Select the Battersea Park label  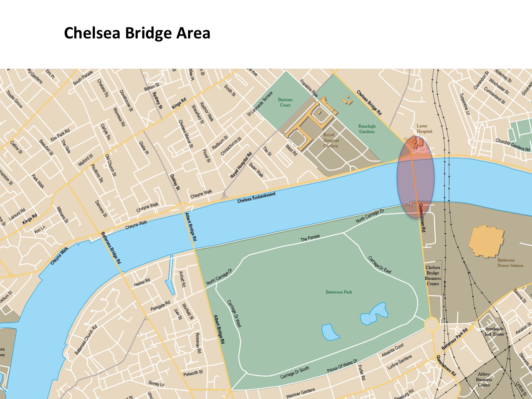tap(339, 292)
